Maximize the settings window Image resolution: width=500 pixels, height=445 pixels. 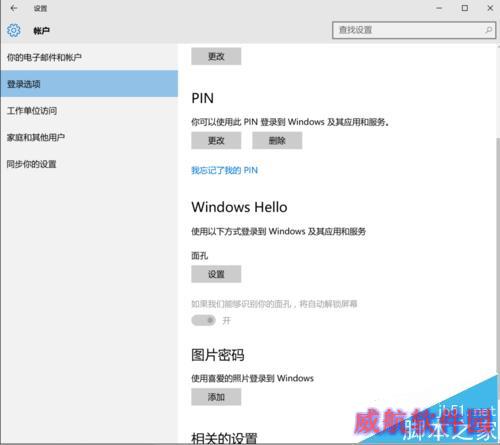pyautogui.click(x=465, y=8)
